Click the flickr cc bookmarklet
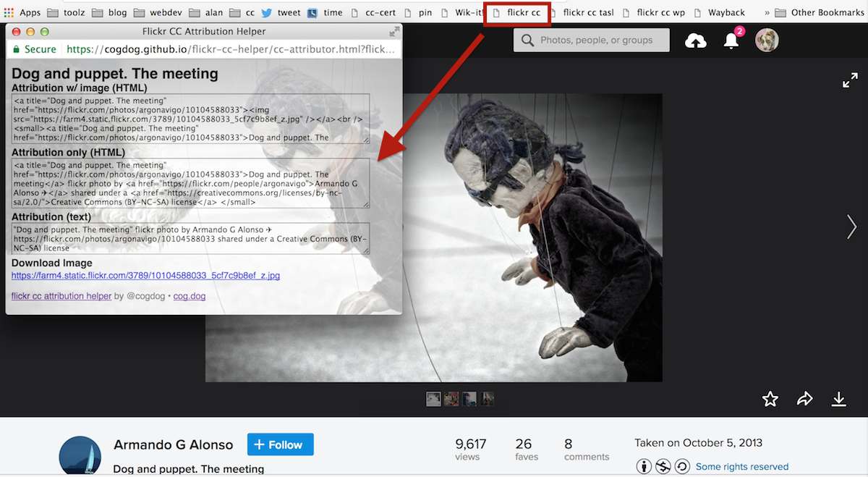 click(x=516, y=12)
